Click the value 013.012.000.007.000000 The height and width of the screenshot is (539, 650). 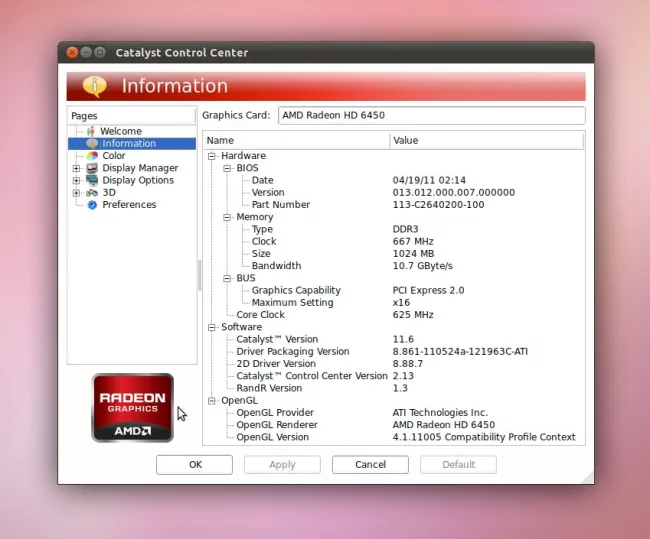tap(454, 193)
